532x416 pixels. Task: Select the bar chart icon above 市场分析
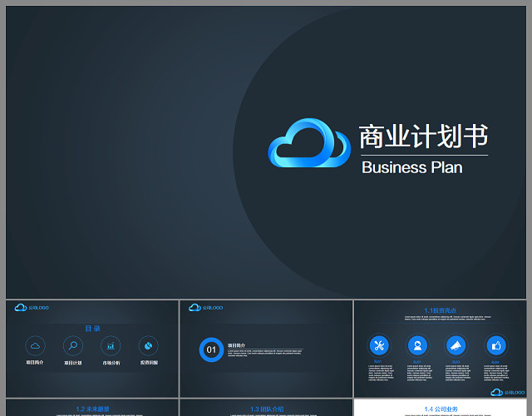pos(111,346)
